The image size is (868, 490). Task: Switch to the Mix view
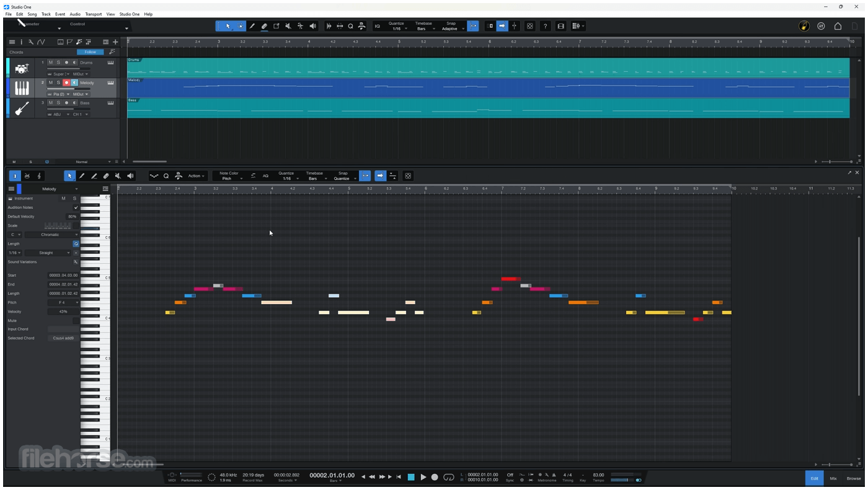(833, 478)
